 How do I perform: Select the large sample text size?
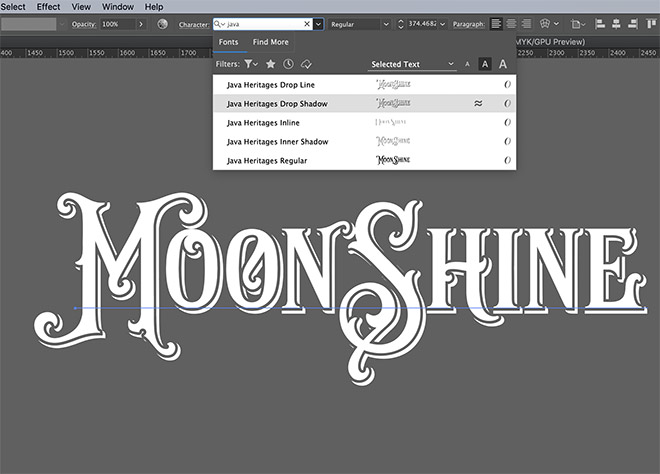tap(502, 64)
